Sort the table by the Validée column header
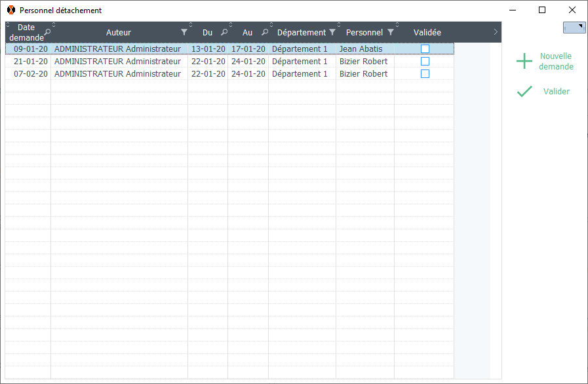Screen dimensions: 588x384 [x=427, y=32]
